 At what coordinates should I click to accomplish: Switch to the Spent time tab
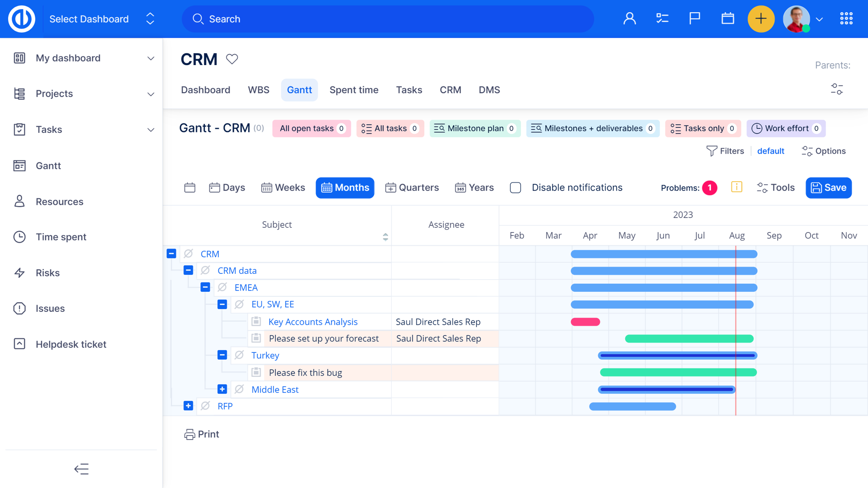point(354,90)
